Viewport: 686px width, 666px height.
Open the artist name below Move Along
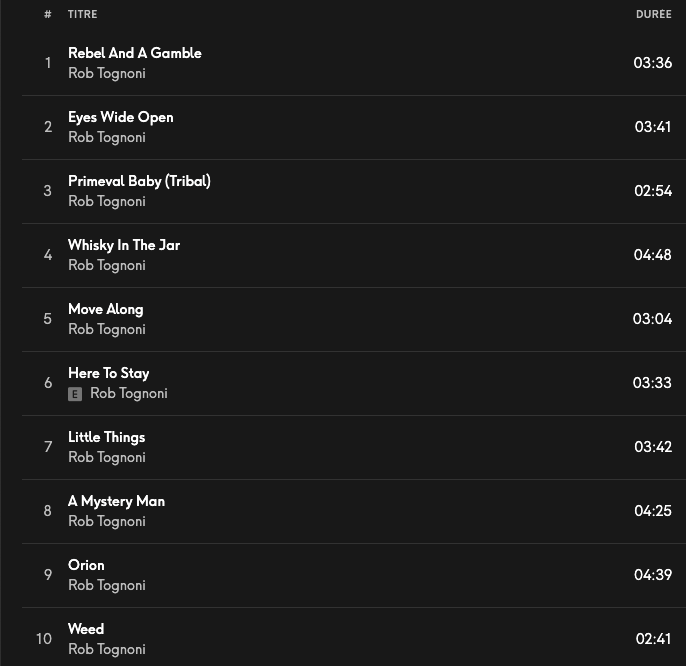[x=107, y=329]
